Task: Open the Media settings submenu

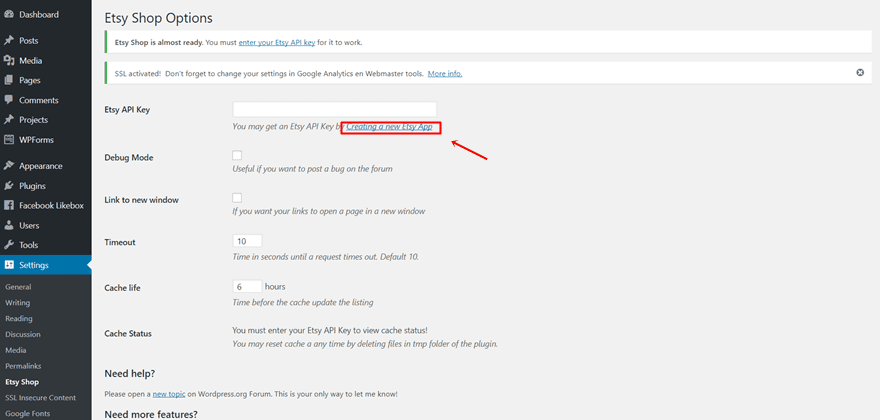Action: coord(16,350)
